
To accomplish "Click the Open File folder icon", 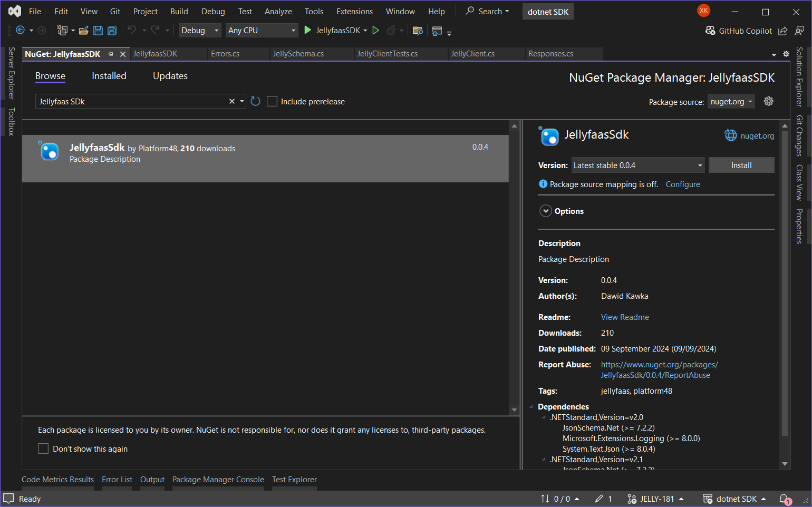I will coord(83,31).
